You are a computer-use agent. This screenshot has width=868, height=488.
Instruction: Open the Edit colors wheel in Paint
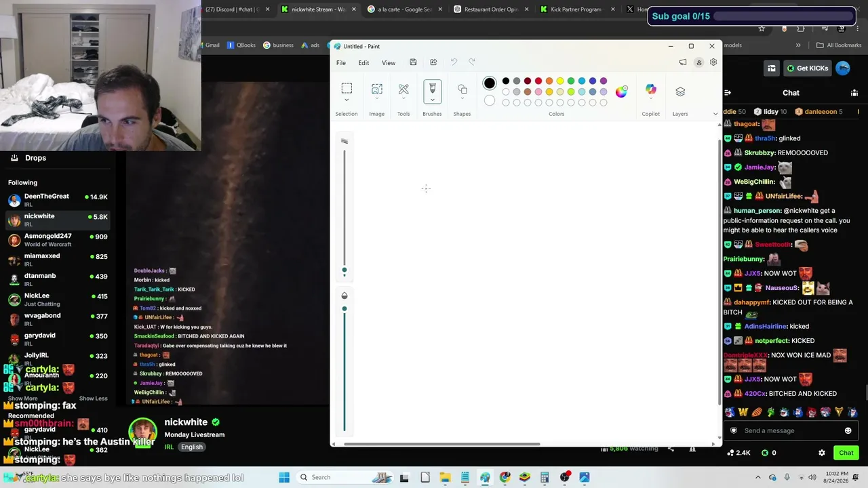pyautogui.click(x=621, y=91)
